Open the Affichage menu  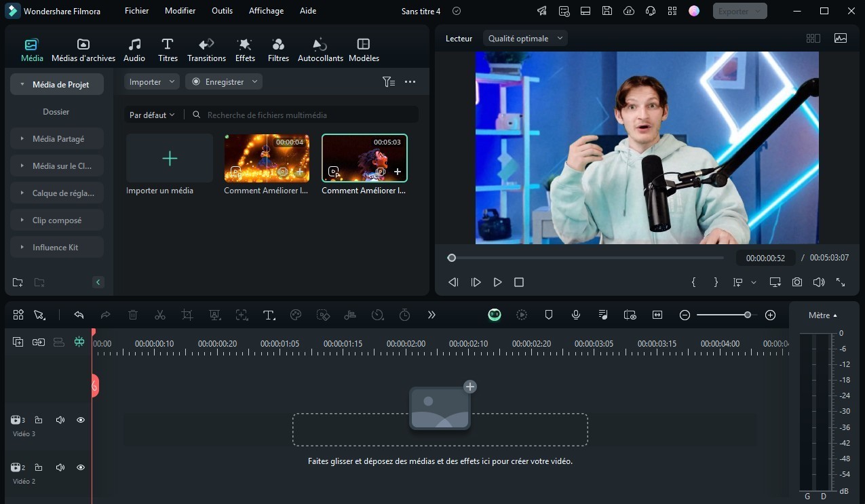[267, 11]
